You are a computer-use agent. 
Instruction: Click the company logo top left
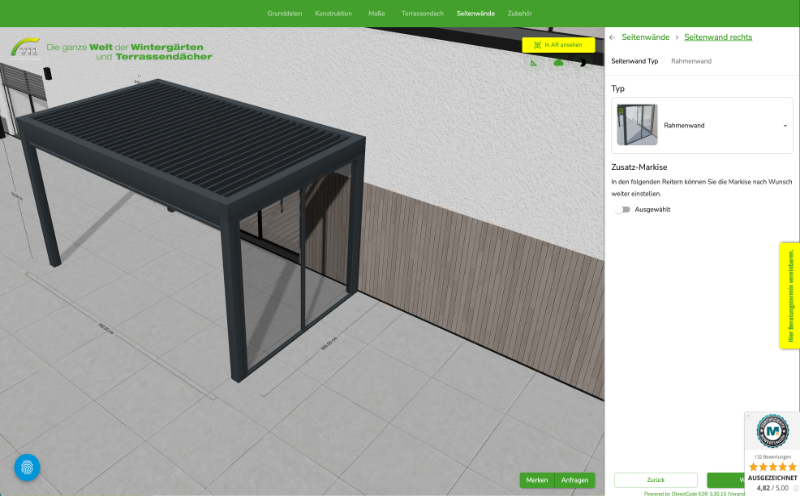coord(26,49)
